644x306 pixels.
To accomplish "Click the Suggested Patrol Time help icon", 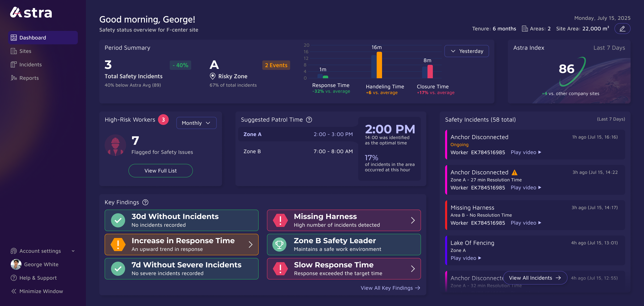I will pyautogui.click(x=309, y=120).
